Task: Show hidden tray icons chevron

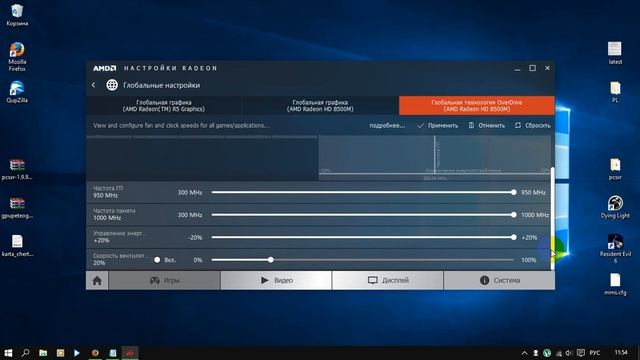Action: (524, 353)
